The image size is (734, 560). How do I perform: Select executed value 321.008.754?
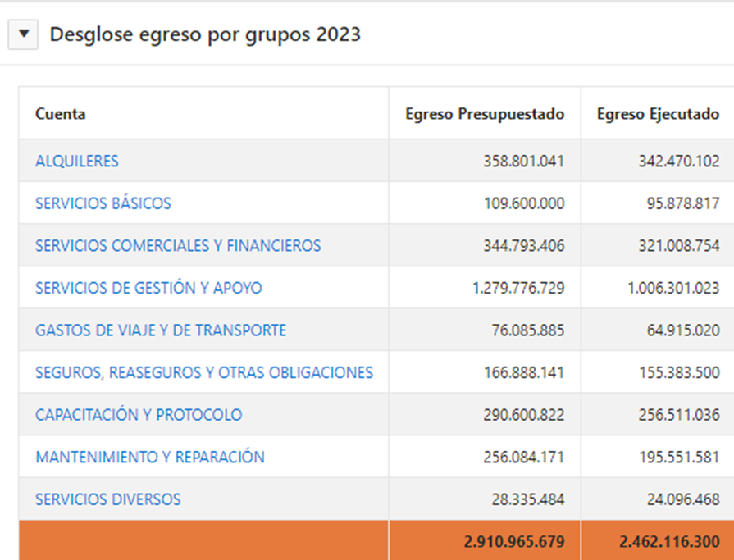(679, 246)
